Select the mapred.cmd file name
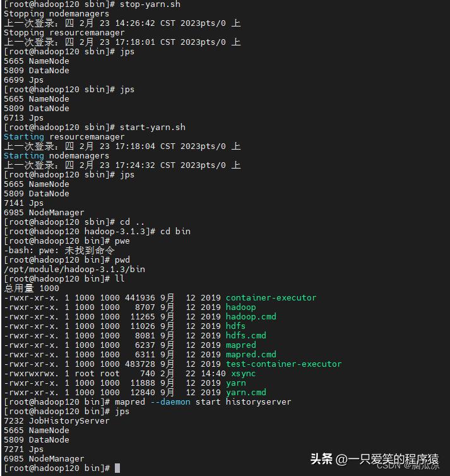This screenshot has height=476, width=450. click(251, 355)
